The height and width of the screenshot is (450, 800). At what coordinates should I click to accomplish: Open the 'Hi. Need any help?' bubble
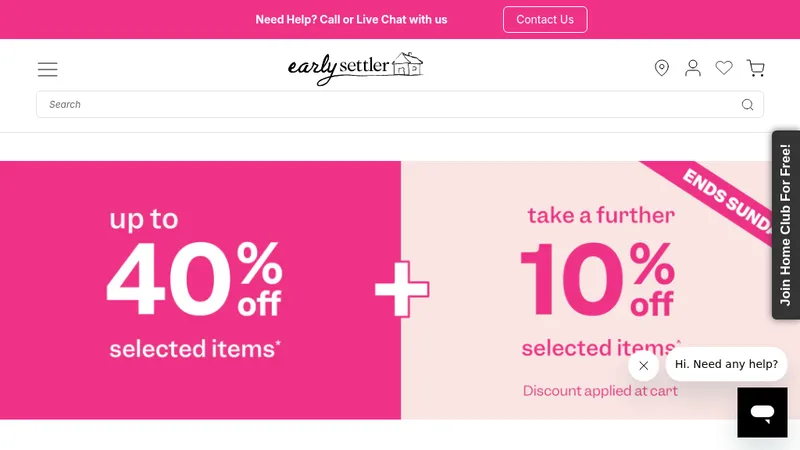pos(726,364)
